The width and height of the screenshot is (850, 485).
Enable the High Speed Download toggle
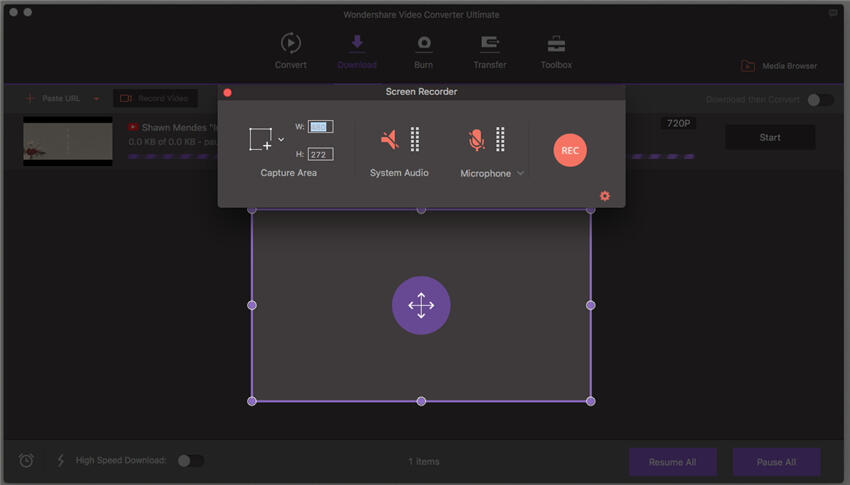(191, 461)
